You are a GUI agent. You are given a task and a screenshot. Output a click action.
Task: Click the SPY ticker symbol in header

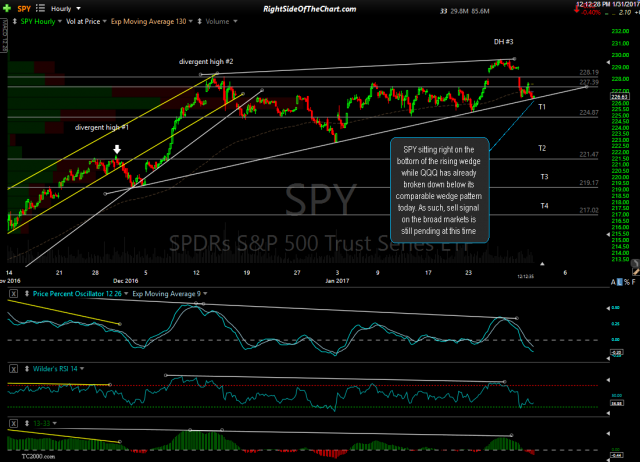(24, 9)
